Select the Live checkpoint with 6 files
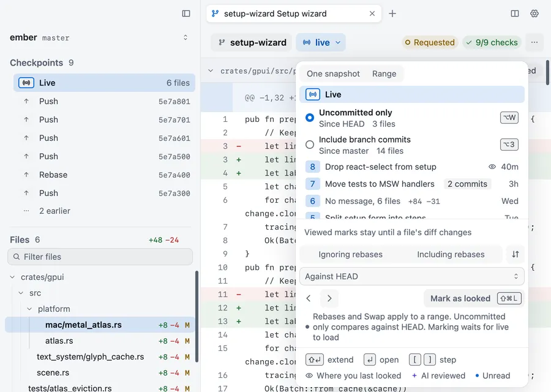Viewport: 551px width, 392px height. [x=104, y=83]
